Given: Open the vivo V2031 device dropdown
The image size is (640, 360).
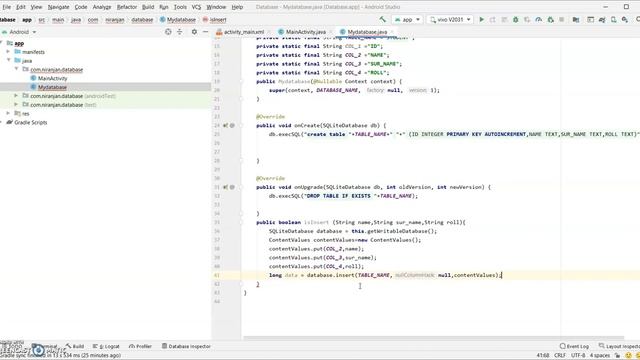Looking at the screenshot, I should click(450, 20).
